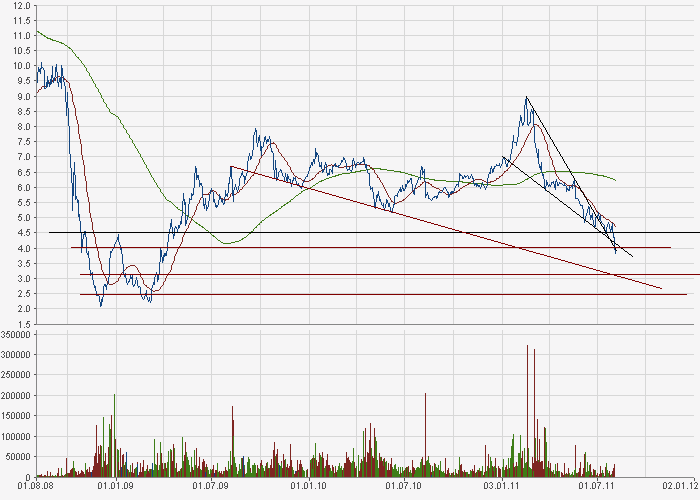This screenshot has width=700, height=500.
Task: Click the 7.0 price axis label
Action: point(23,157)
